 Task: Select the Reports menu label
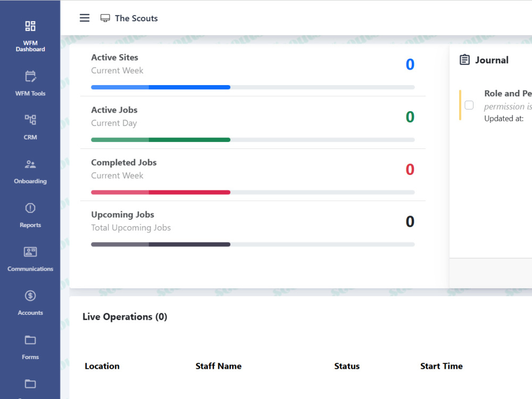[x=30, y=225]
